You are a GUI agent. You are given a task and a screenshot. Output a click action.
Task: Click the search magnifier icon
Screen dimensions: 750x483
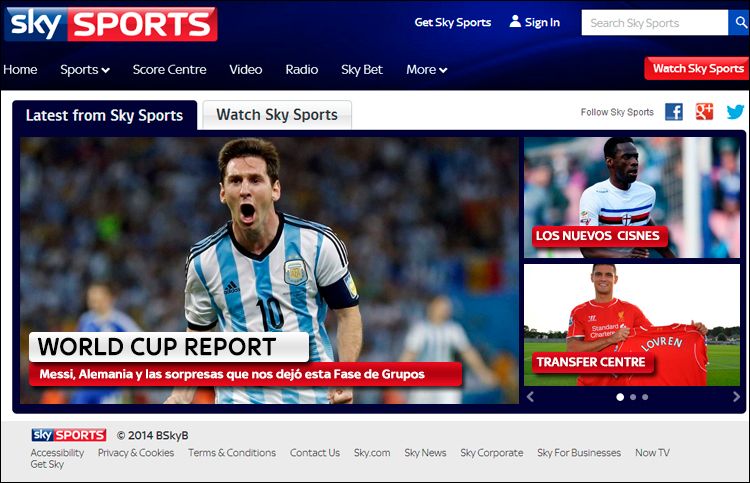point(739,22)
